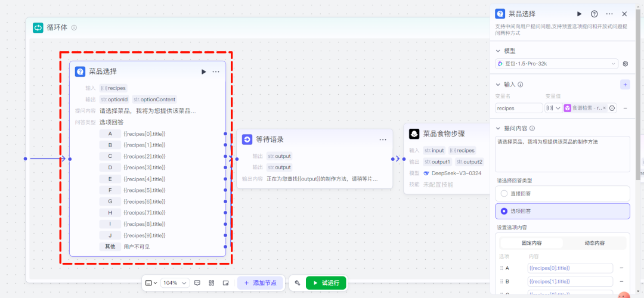
Task: Switch to the 动态内容 tab
Action: (x=595, y=243)
